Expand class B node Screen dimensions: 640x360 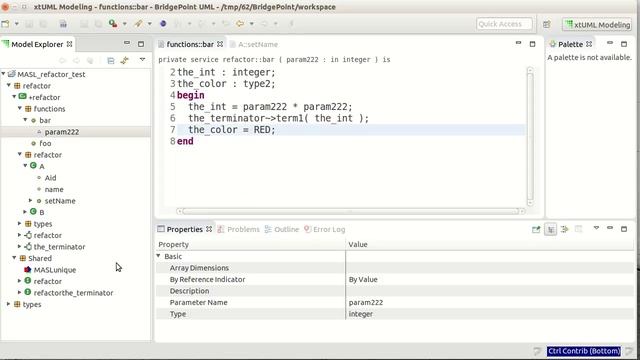click(25, 212)
